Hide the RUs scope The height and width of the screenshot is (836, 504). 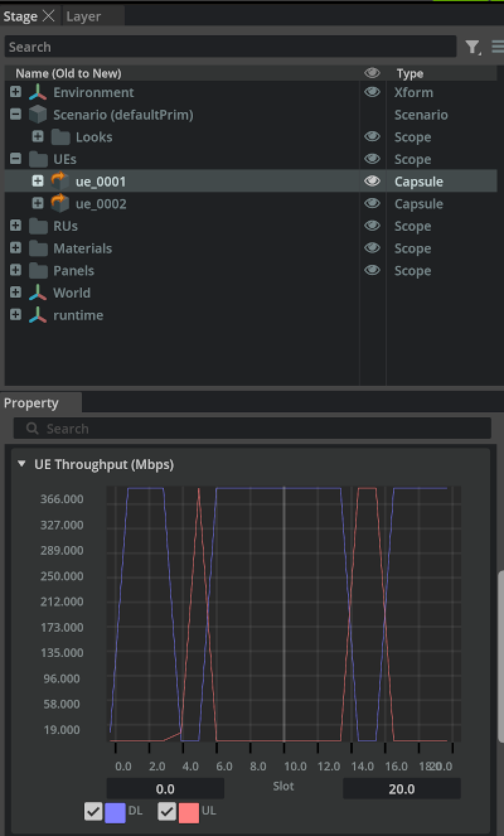pyautogui.click(x=372, y=226)
